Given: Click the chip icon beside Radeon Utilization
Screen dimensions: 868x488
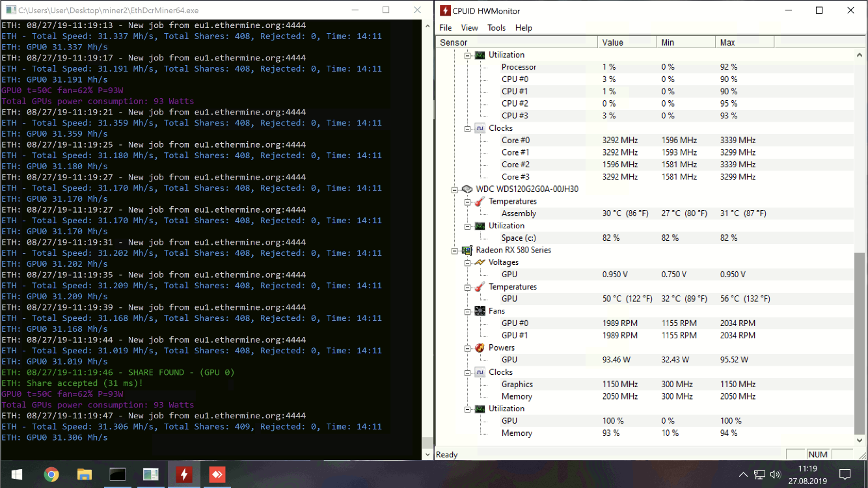Looking at the screenshot, I should (x=480, y=409).
